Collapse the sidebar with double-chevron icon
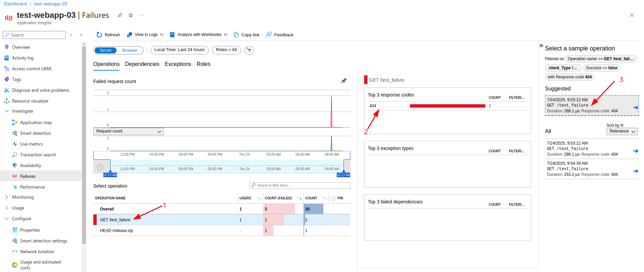This screenshot has width=644, height=272. pyautogui.click(x=81, y=35)
